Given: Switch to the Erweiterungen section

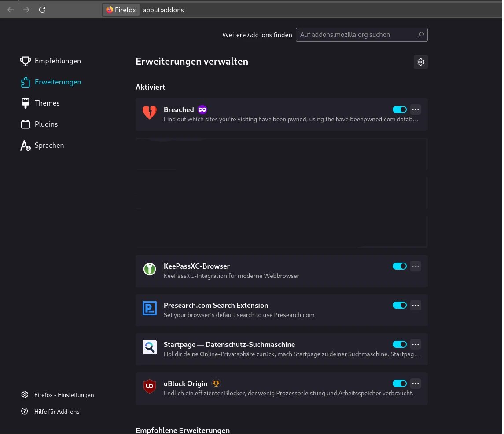Looking at the screenshot, I should pos(58,82).
